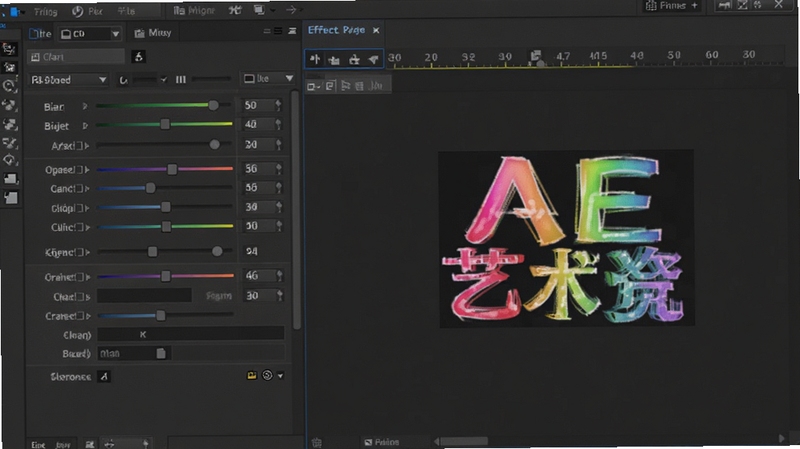This screenshot has height=449, width=800.
Task: Click the horizontal scrollbar below the viewer
Action: pyautogui.click(x=464, y=441)
